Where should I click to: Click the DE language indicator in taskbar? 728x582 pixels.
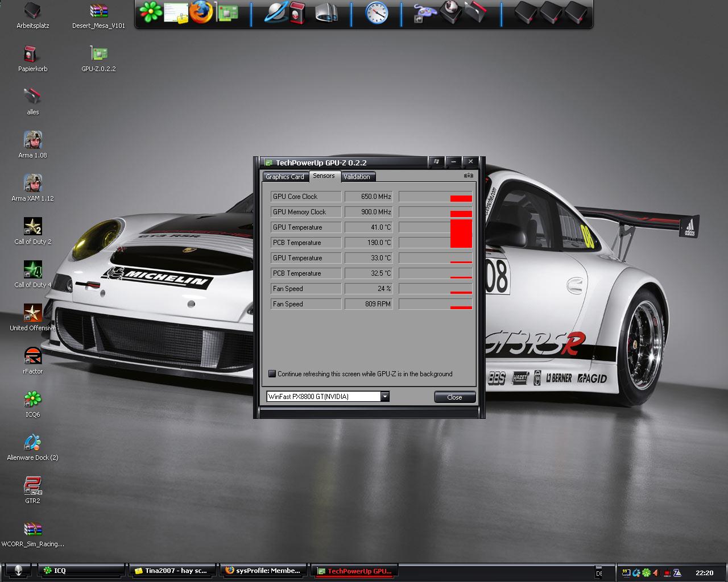tap(599, 573)
